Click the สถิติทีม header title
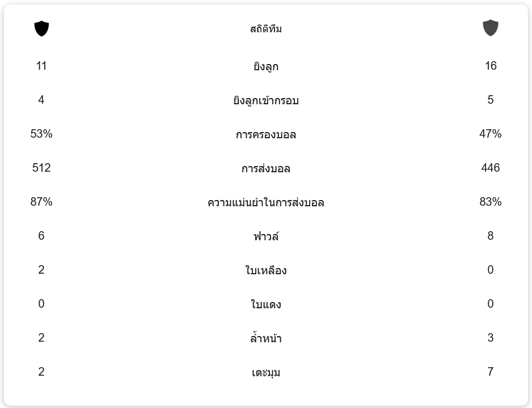 [x=266, y=29]
